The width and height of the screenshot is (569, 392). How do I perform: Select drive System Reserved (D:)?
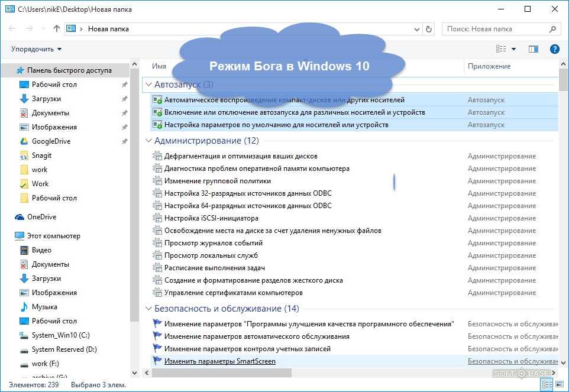pos(64,349)
